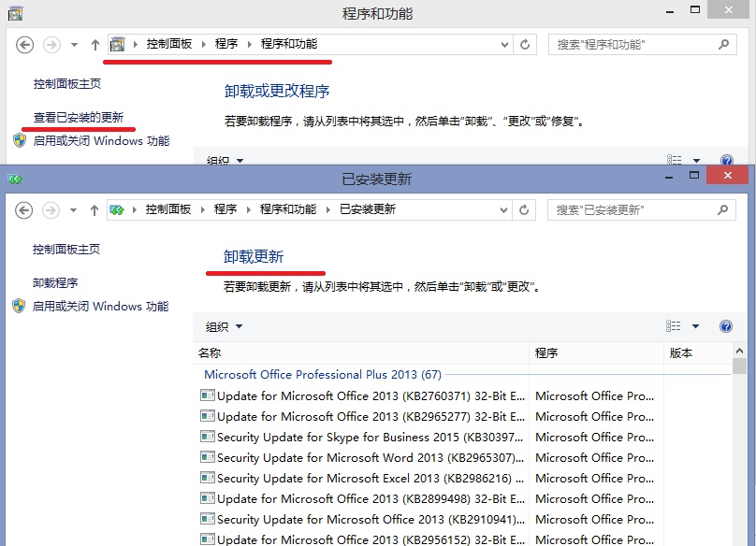Sort list by 名称 column

(360, 352)
